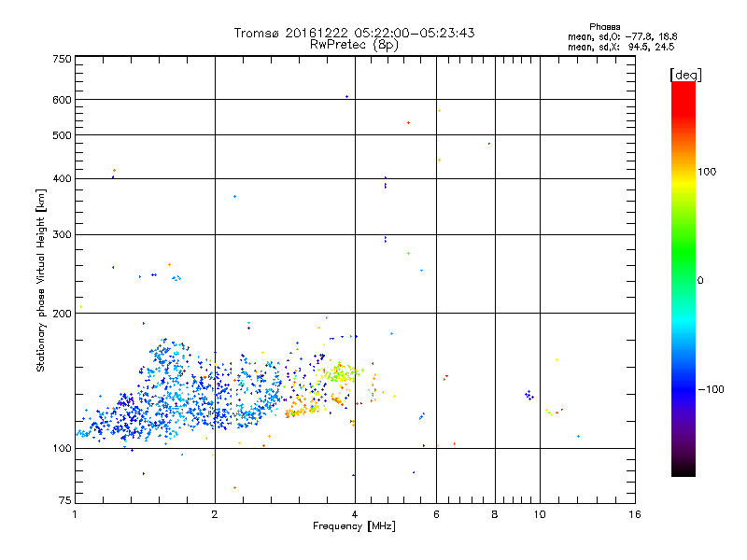Click colorbar tick label '100'
747x560 pixels.
pos(707,172)
